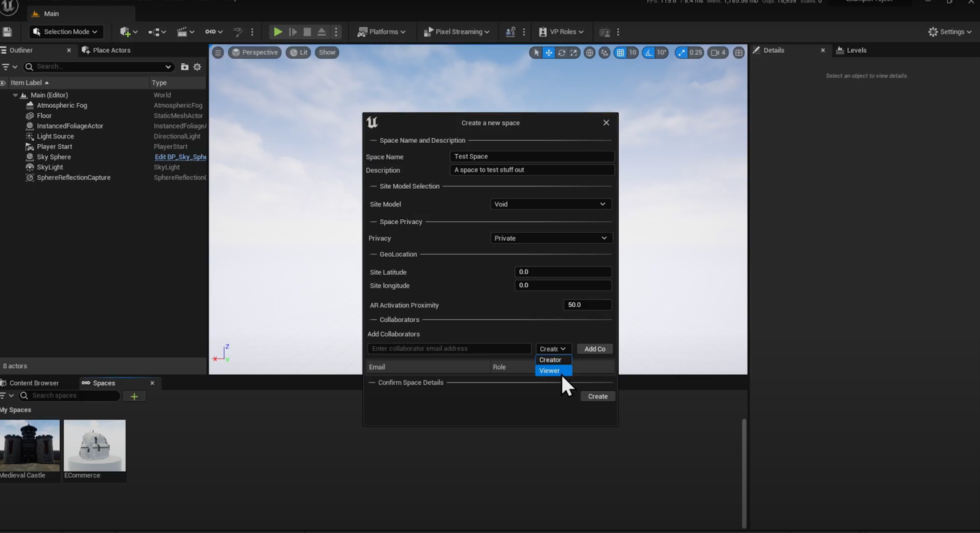Toggle the grid snapping icon
Viewport: 980px width, 533px height.
pyautogui.click(x=620, y=53)
